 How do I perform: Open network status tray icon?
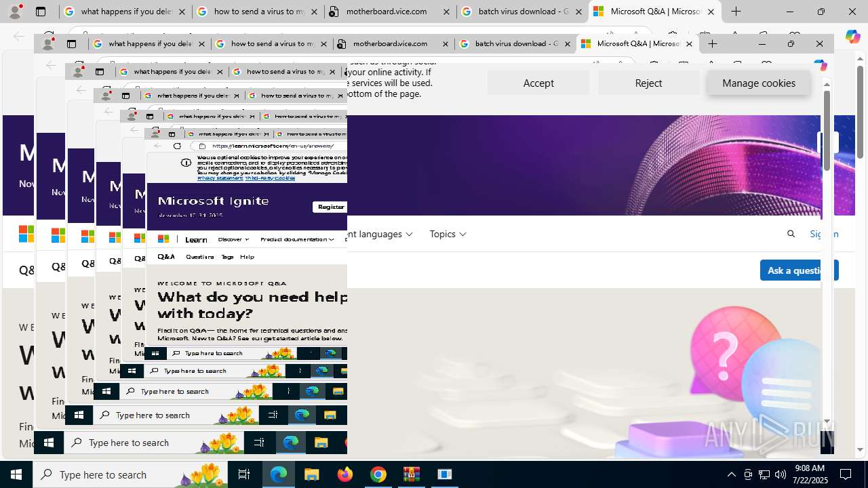point(764,474)
